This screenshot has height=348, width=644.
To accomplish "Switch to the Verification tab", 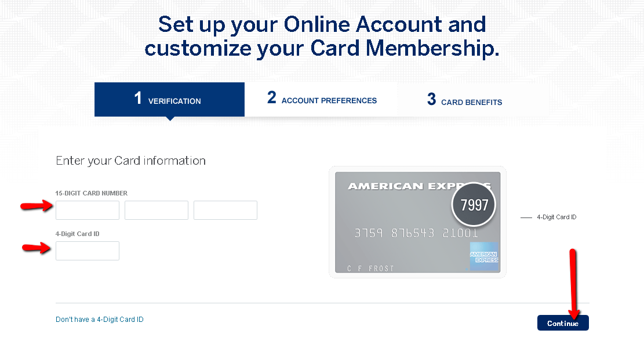I will click(x=169, y=100).
